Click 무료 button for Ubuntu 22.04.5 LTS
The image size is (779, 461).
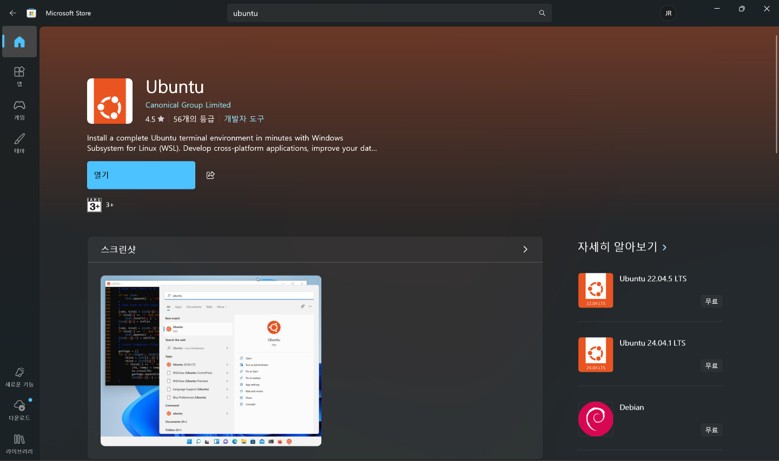pos(711,301)
